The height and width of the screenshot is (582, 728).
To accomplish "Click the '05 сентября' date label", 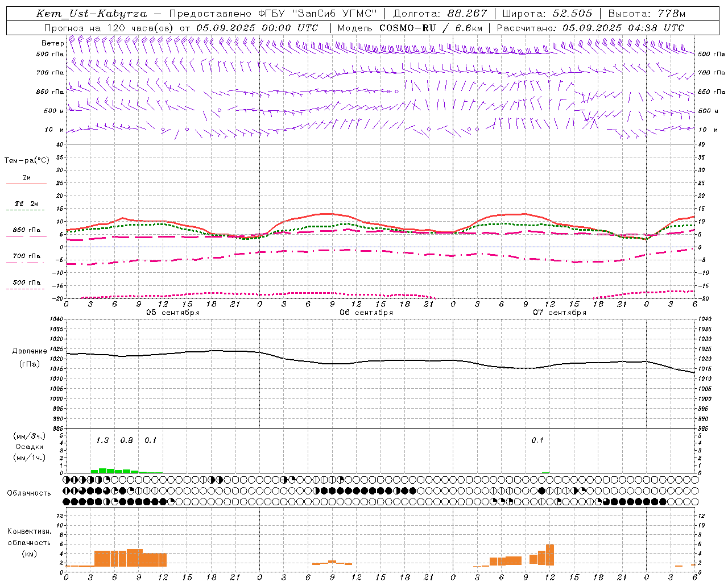I will click(172, 313).
